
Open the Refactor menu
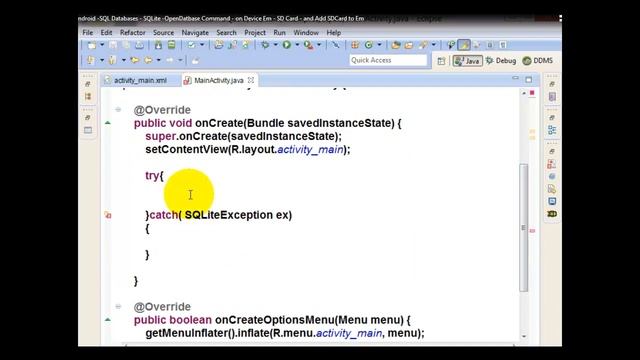coord(132,32)
